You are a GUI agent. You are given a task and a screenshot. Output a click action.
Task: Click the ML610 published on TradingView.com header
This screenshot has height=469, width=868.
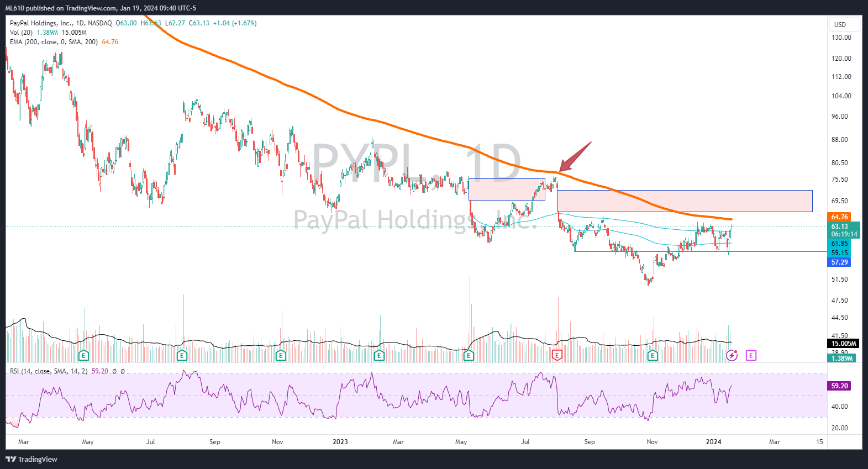(101, 8)
